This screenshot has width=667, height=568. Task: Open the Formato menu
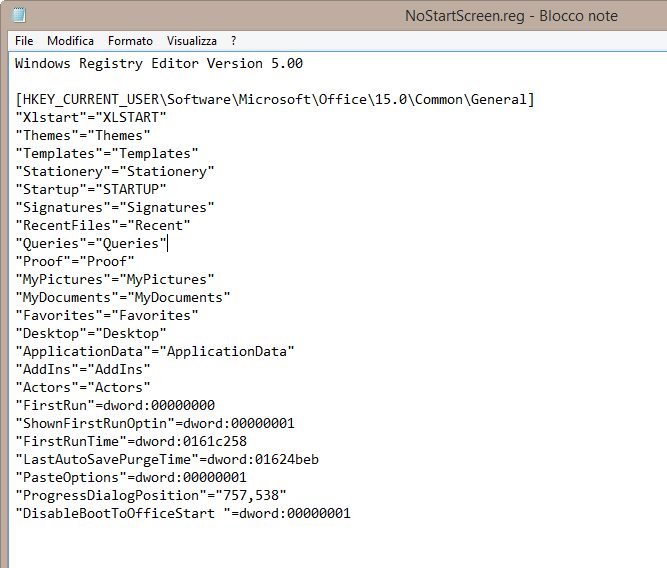130,41
